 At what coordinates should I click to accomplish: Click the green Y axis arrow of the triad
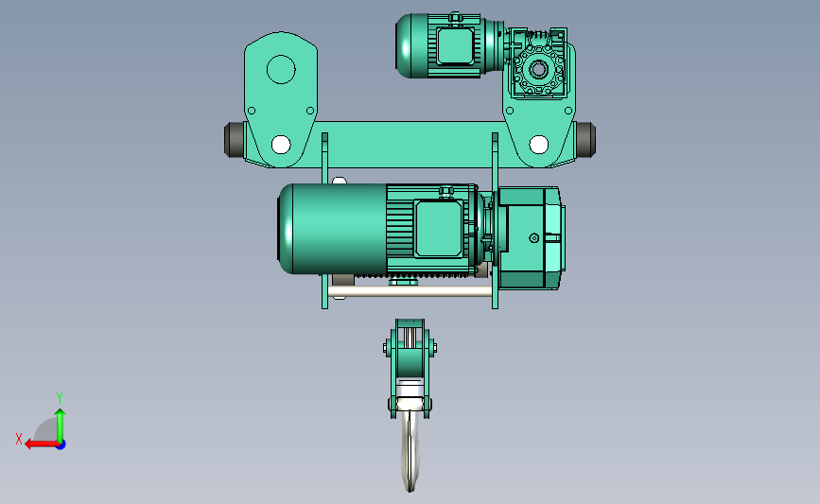pyautogui.click(x=61, y=425)
